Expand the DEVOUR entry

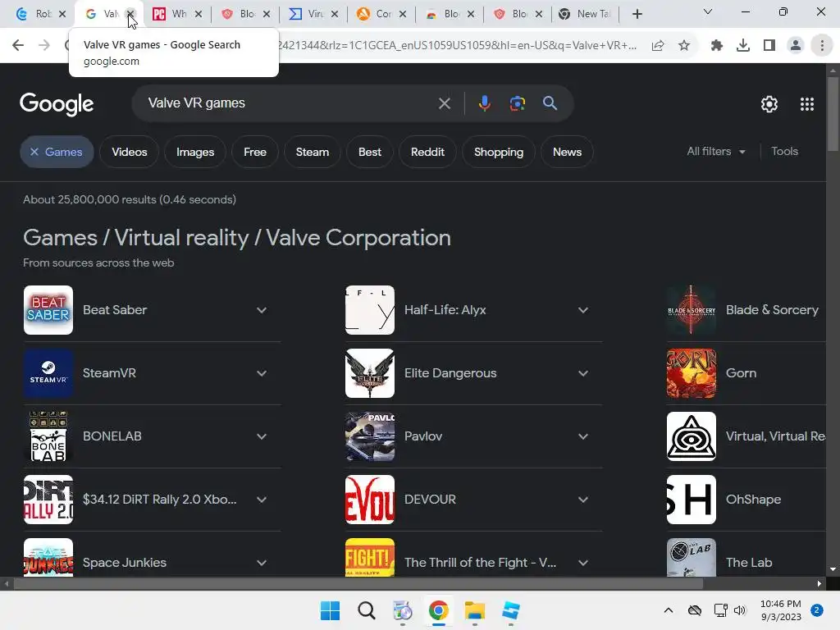click(x=583, y=500)
